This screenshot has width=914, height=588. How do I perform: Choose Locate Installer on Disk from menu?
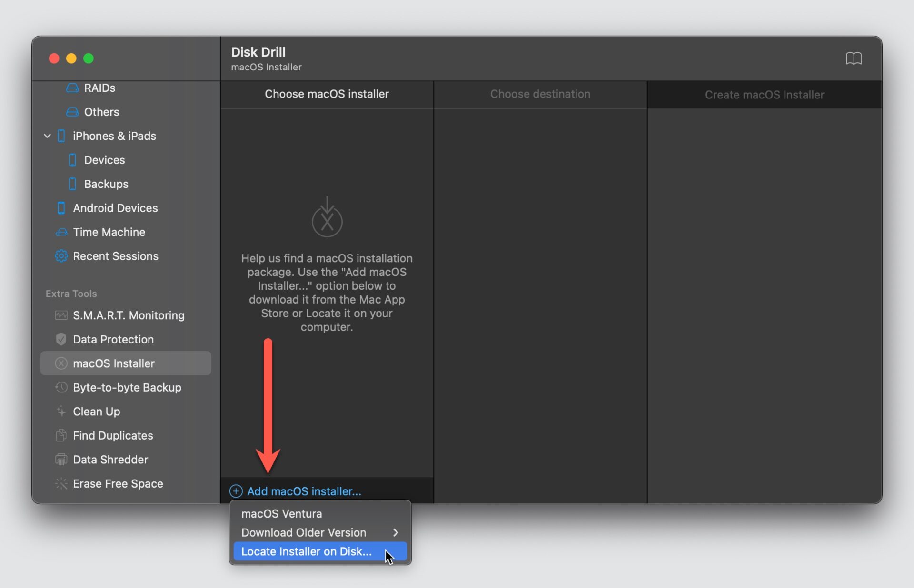(x=307, y=551)
